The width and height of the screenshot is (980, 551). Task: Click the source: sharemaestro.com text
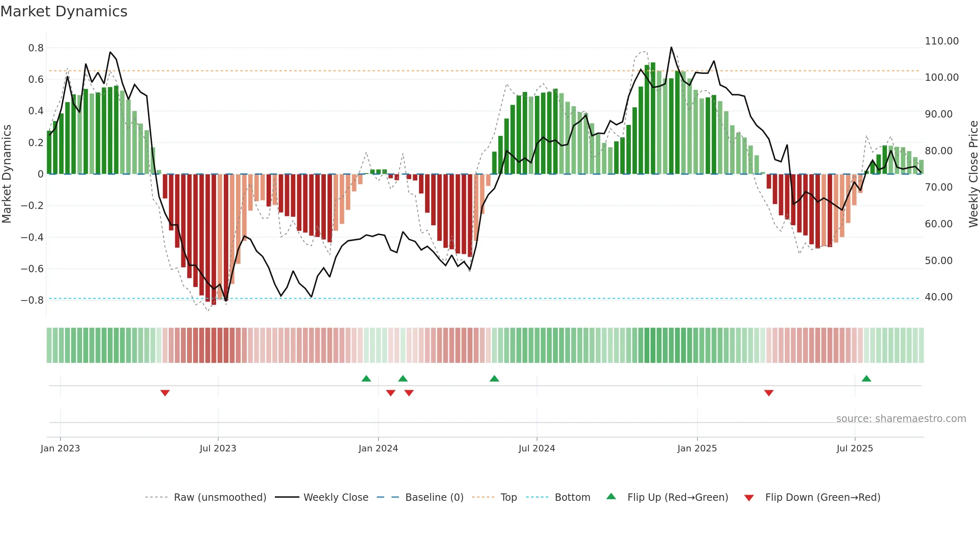901,418
